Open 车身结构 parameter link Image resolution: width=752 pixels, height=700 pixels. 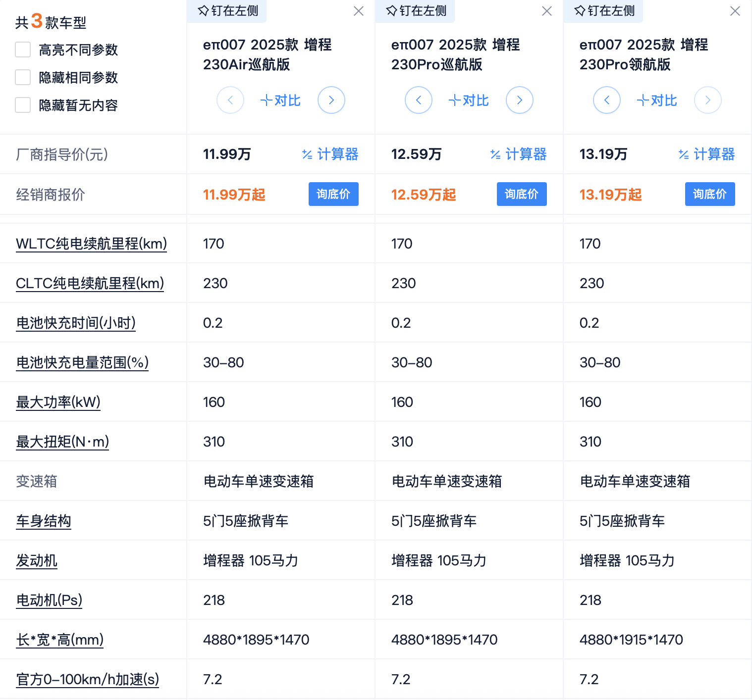[44, 521]
